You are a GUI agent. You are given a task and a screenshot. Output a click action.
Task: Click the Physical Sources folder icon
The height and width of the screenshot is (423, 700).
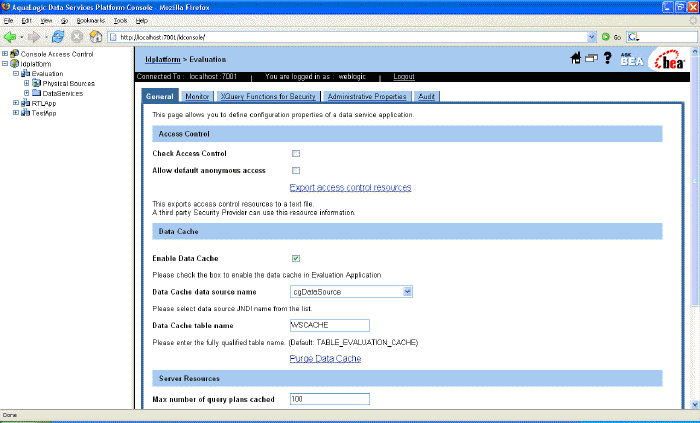point(37,83)
